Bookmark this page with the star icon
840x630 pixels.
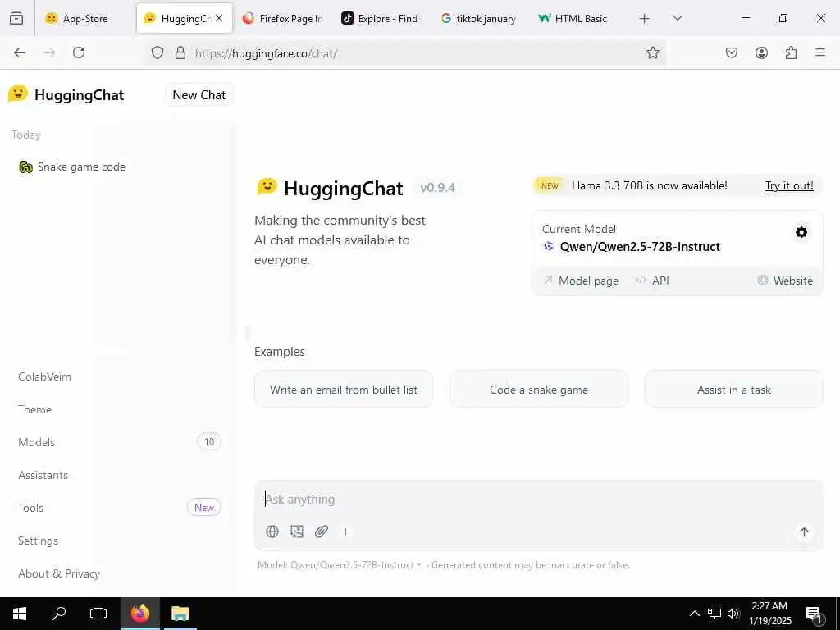point(652,52)
